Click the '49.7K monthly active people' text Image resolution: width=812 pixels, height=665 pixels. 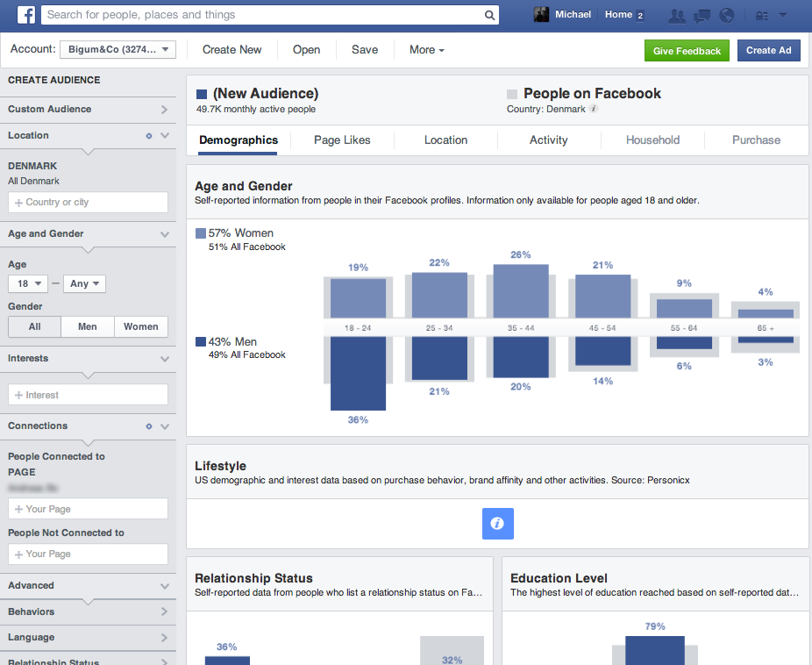pos(256,110)
